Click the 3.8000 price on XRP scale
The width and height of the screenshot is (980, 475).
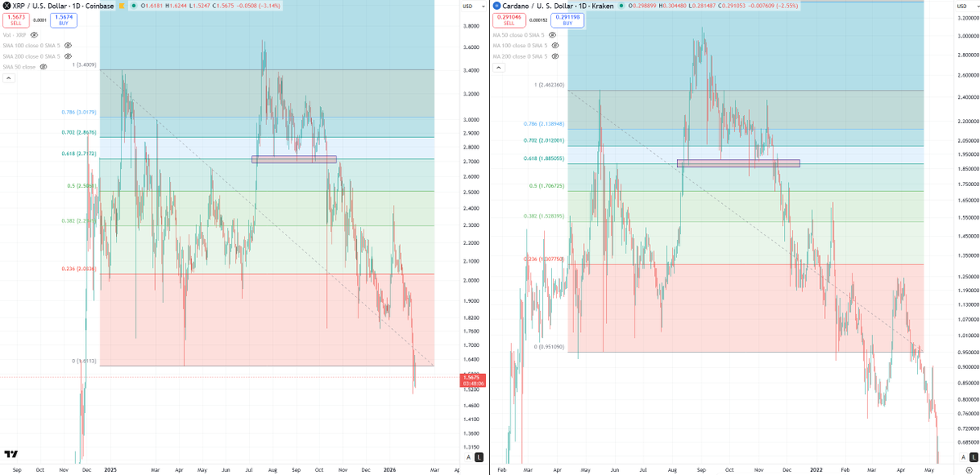pyautogui.click(x=471, y=26)
